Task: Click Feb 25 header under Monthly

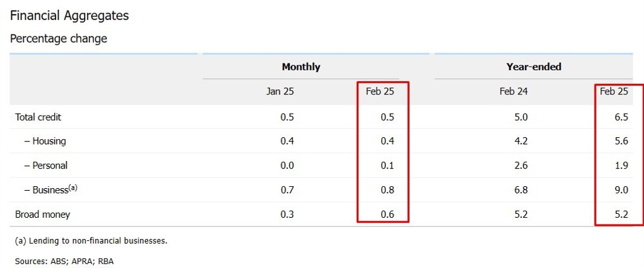Action: tap(380, 92)
